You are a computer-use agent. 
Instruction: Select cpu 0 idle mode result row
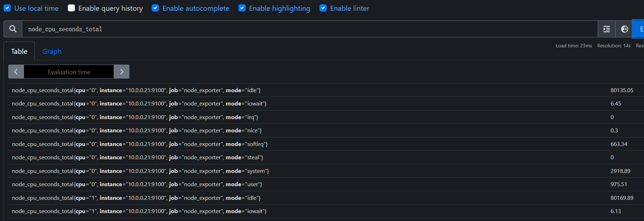click(136, 90)
